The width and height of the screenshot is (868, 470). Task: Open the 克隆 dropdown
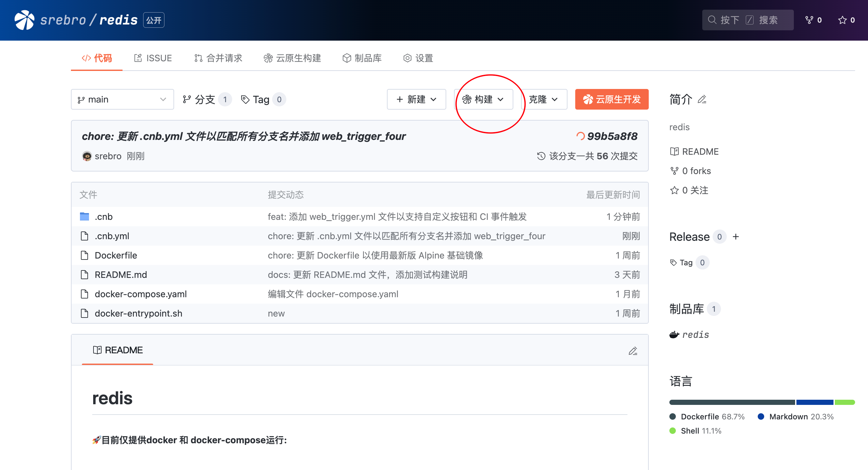click(x=544, y=99)
